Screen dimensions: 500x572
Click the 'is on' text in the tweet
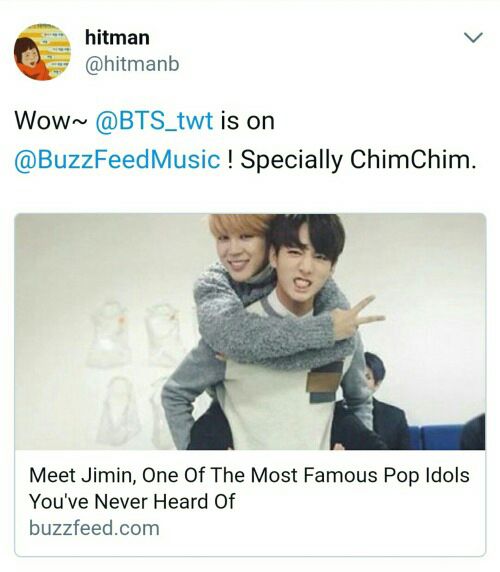pyautogui.click(x=247, y=121)
